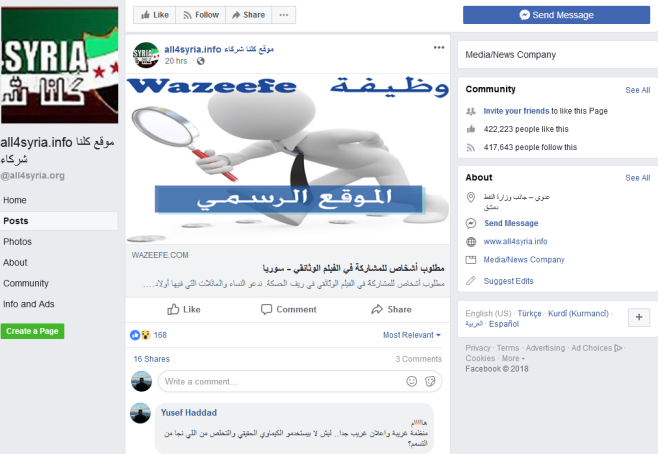Expand the Most Relevant comments sorting dropdown
This screenshot has height=454, width=658.
[412, 335]
